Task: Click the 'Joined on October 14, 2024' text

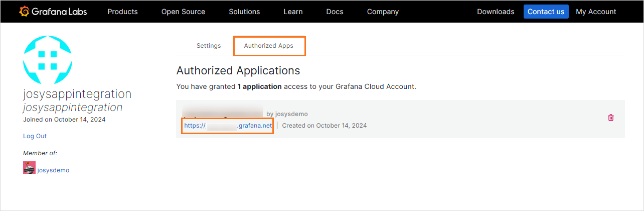Action: (x=64, y=120)
